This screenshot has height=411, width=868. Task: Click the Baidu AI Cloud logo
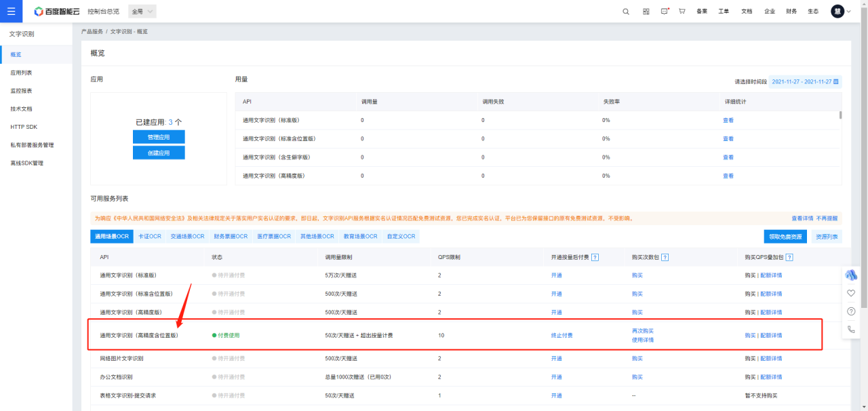[56, 12]
